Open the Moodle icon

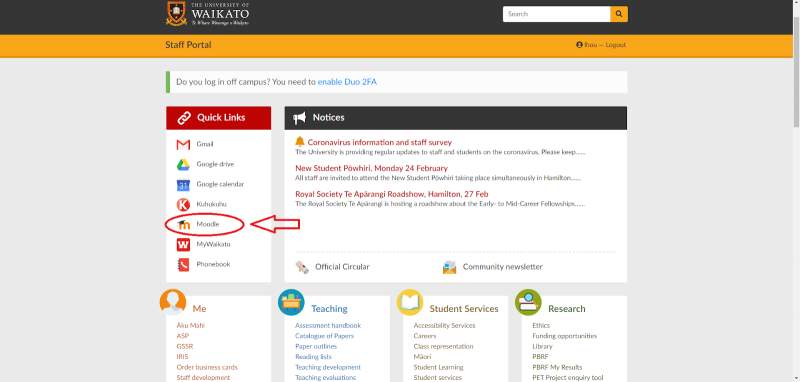[x=183, y=224]
